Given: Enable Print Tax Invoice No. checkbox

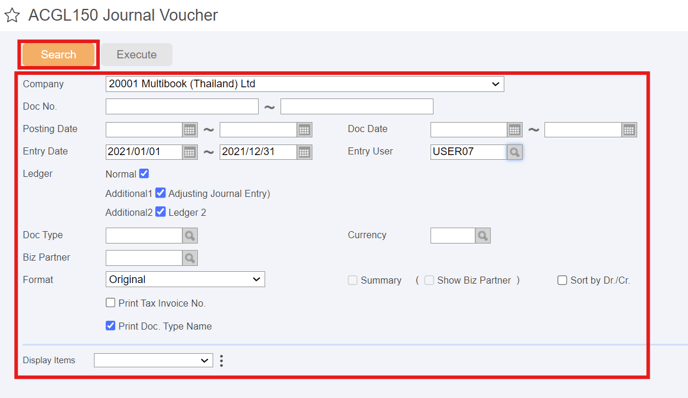Looking at the screenshot, I should [x=111, y=303].
